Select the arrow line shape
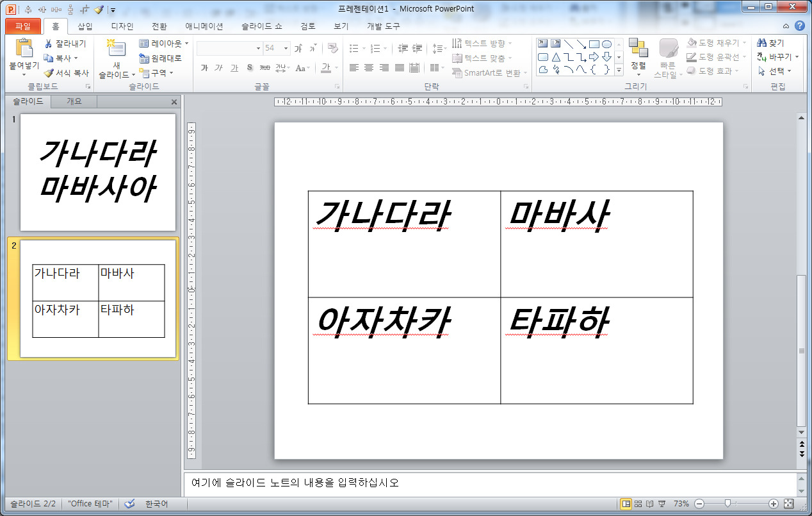This screenshot has width=812, height=516. (x=581, y=44)
